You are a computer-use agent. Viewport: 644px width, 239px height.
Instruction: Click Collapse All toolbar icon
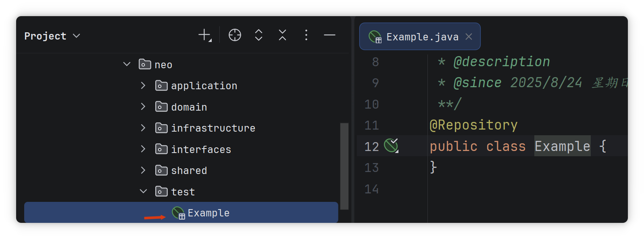282,36
